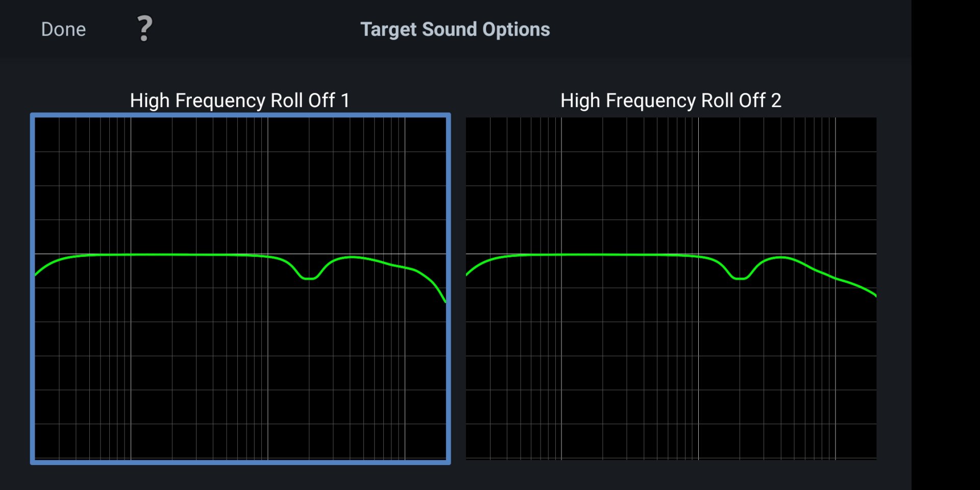The image size is (980, 490).
Task: Tap Done to close Target Sound Options
Action: pos(63,30)
